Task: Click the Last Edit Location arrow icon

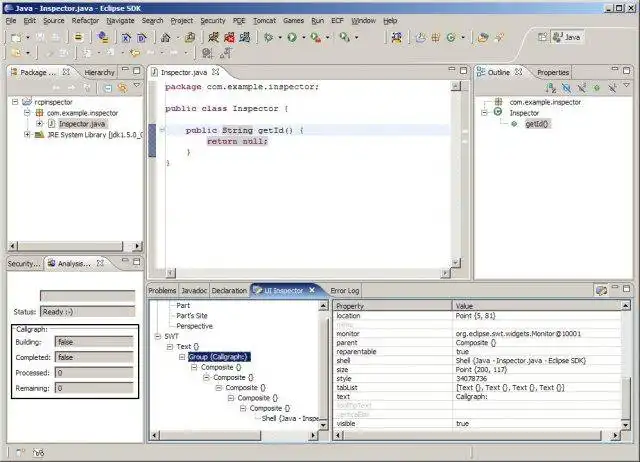Action: (134, 53)
